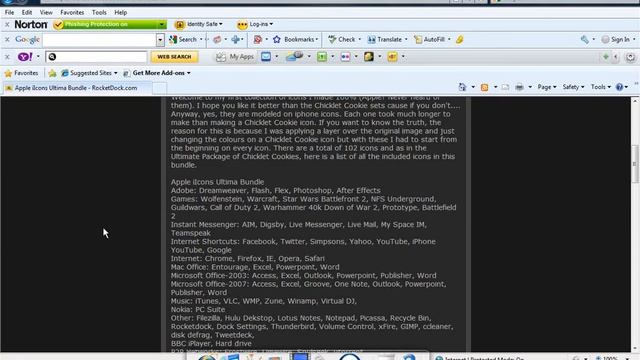
Task: Expand Google search box history dropdown
Action: (x=160, y=40)
